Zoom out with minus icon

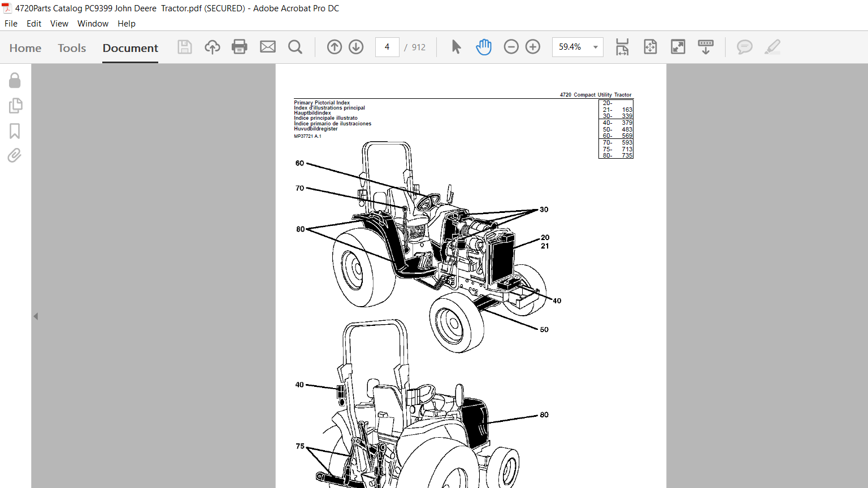(511, 47)
